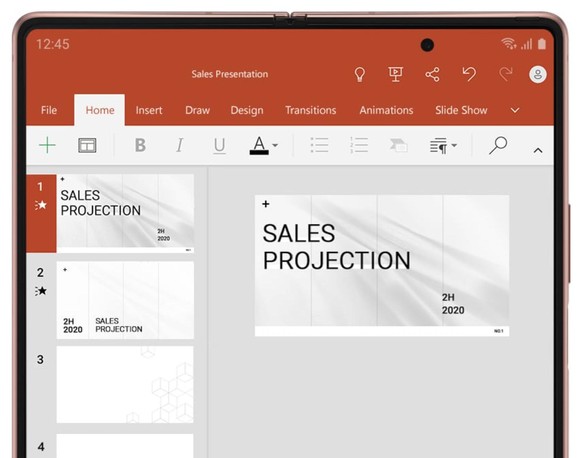The image size is (582, 458).
Task: Open the user account avatar
Action: click(537, 74)
